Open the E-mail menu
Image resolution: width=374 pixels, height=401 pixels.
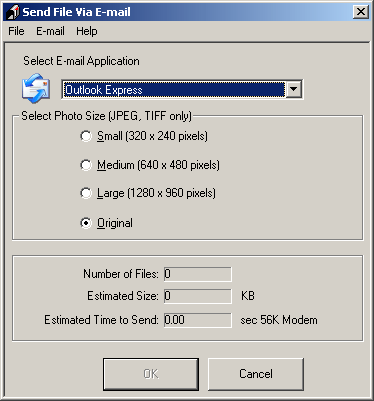[50, 31]
